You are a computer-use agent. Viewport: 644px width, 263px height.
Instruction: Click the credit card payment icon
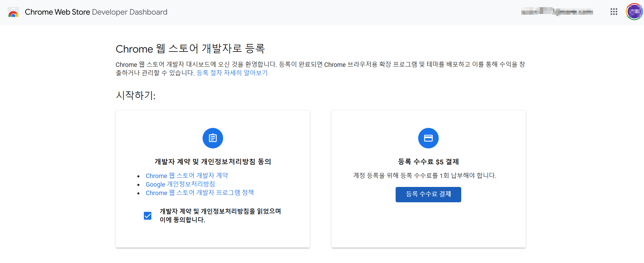(428, 138)
